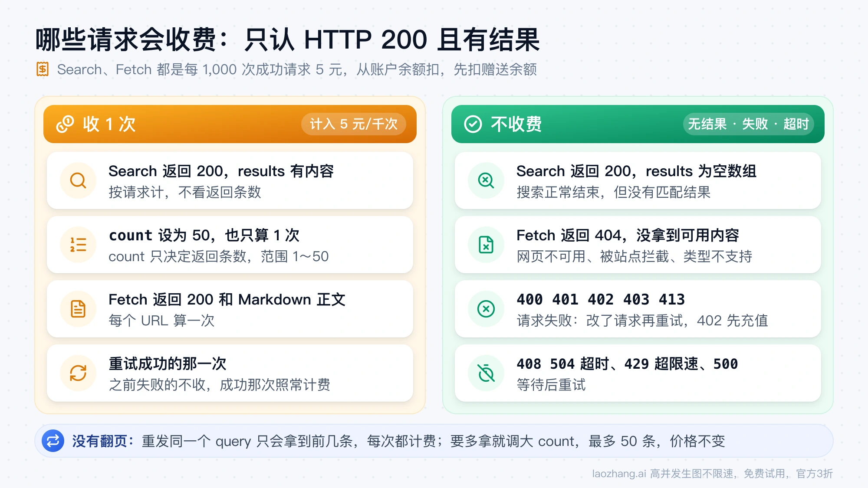Click '搜索正常结束，但没有匹配结果'
Viewport: 868px width, 488px height.
(614, 192)
